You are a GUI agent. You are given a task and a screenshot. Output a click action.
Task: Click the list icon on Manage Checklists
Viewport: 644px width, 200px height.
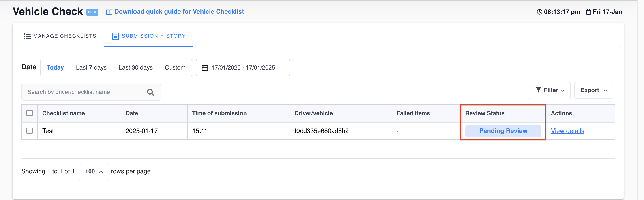[27, 36]
